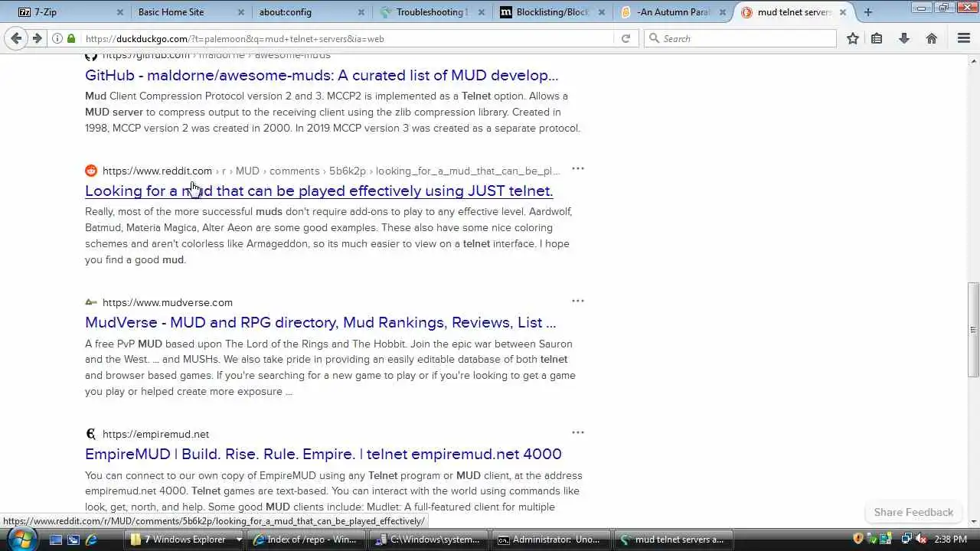
Task: Switch to Index of /repo taskbar window
Action: point(307,540)
